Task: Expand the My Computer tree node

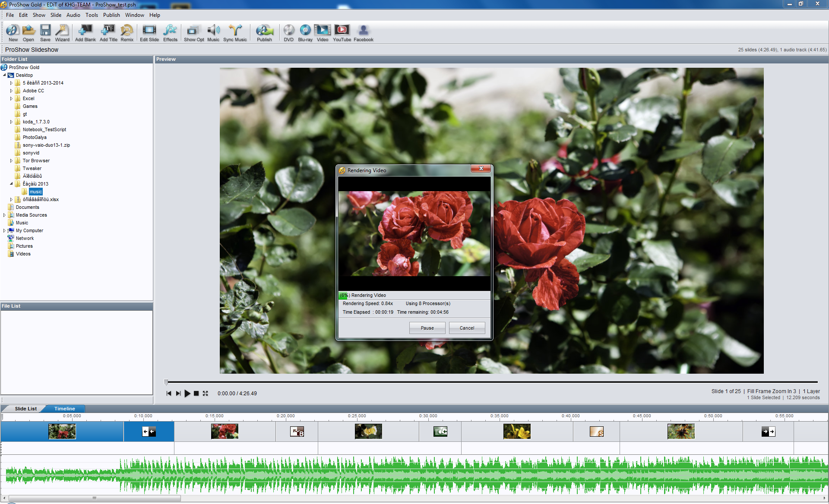Action: [x=4, y=231]
